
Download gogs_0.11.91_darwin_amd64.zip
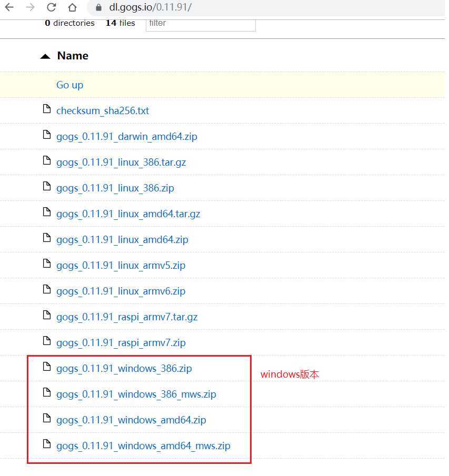point(127,137)
